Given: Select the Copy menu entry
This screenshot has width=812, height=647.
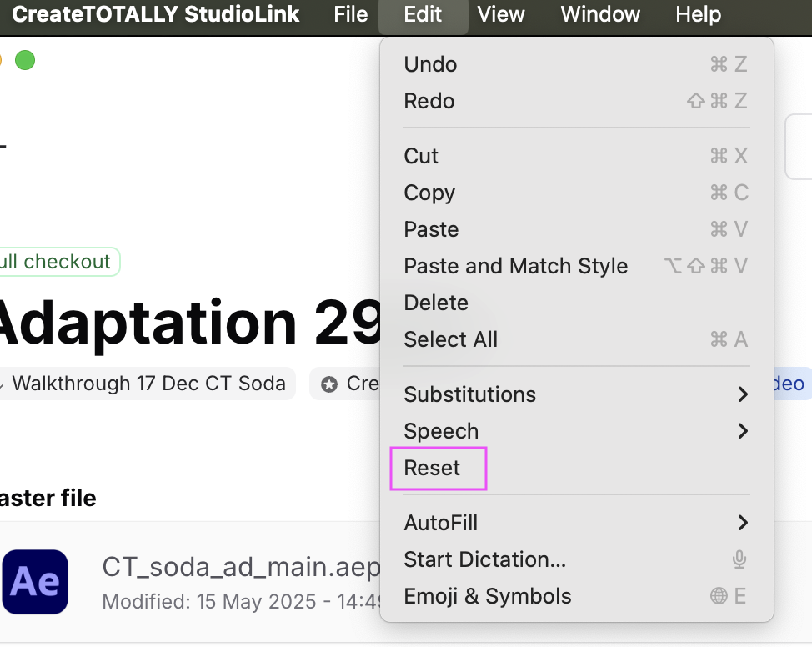Looking at the screenshot, I should (576, 193).
